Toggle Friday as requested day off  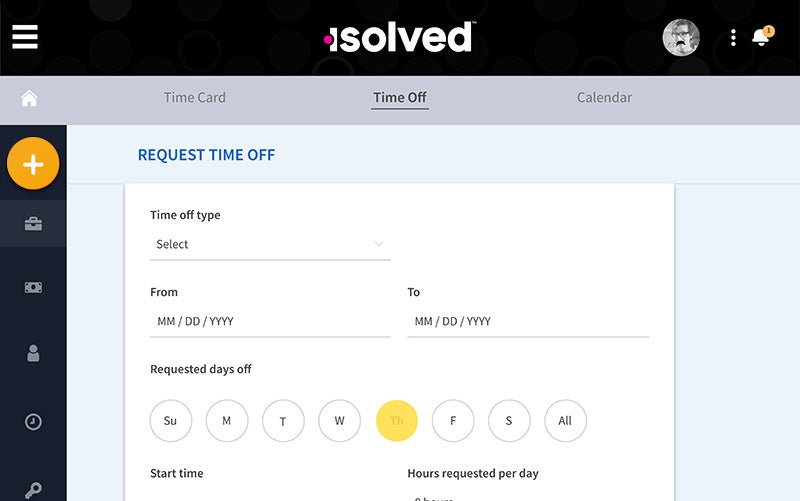(453, 421)
